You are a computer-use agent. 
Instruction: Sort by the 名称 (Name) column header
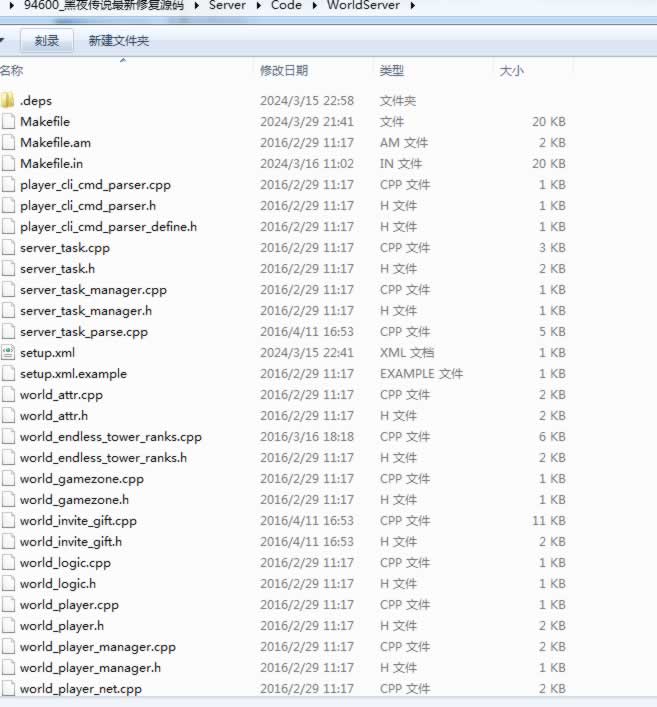[x=12, y=71]
